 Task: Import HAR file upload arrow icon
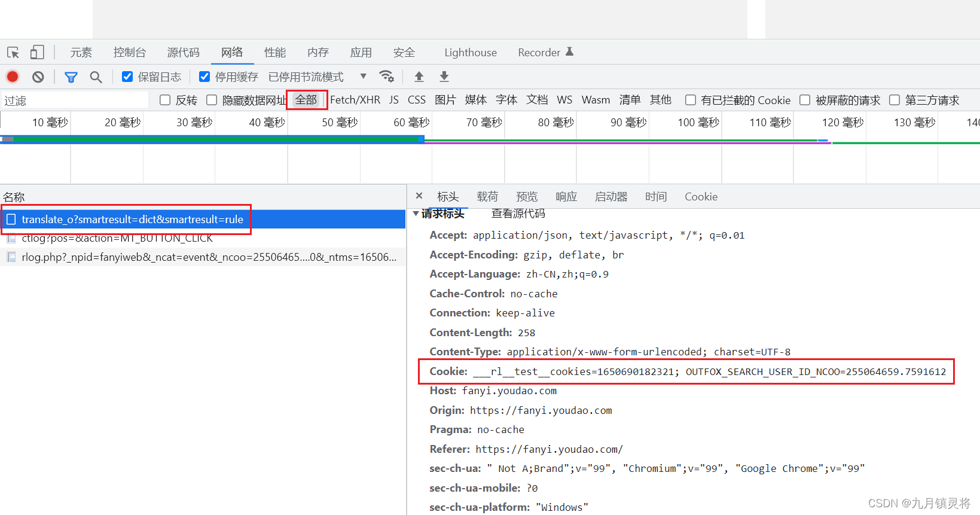(419, 77)
